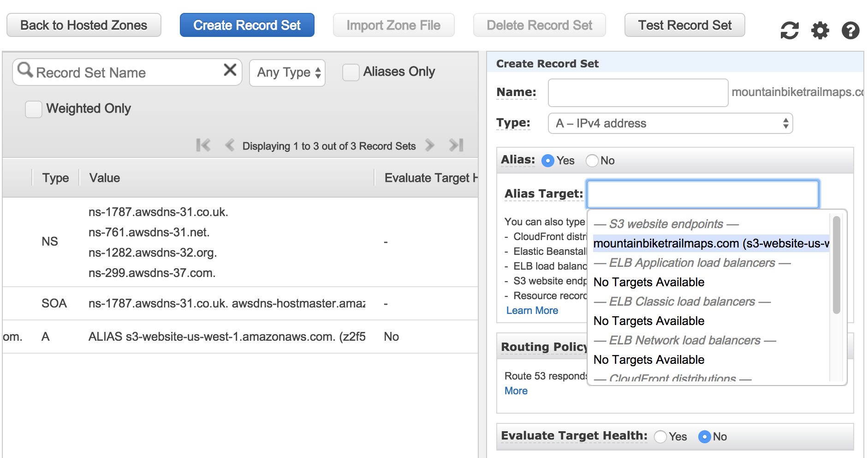Enable the Aliases Only checkbox
The image size is (868, 458).
point(351,72)
